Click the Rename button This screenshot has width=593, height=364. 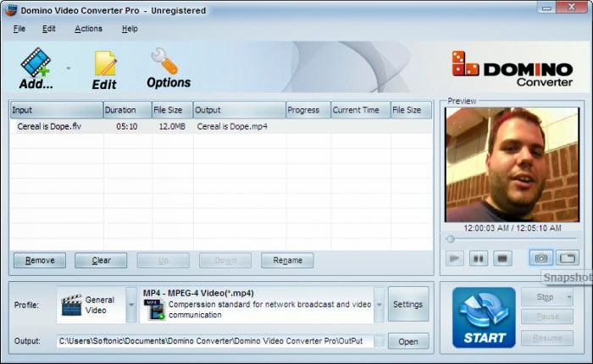[x=287, y=261]
